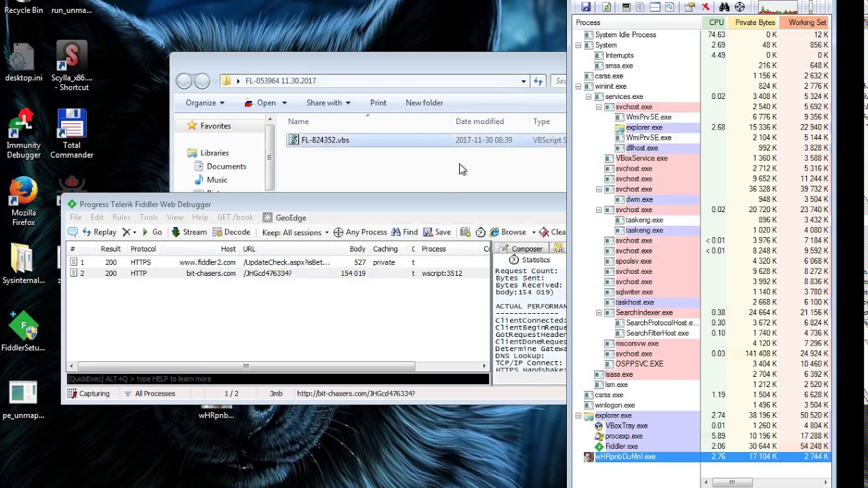This screenshot has height=488, width=868.
Task: Open the Edit menu in Fiddler
Action: point(97,218)
